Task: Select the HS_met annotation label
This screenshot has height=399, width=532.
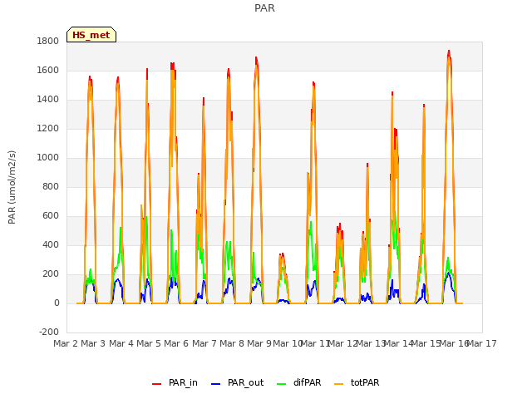Action: [91, 35]
